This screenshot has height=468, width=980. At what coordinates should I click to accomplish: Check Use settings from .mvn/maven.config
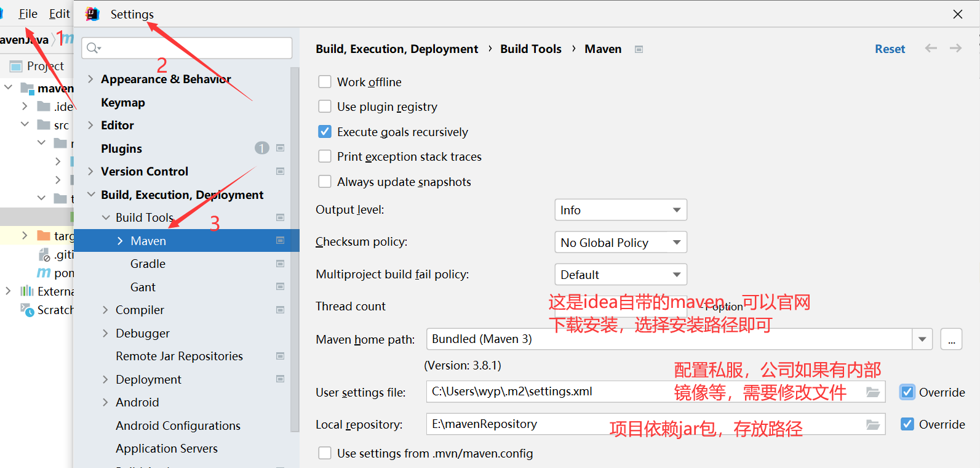pos(325,453)
